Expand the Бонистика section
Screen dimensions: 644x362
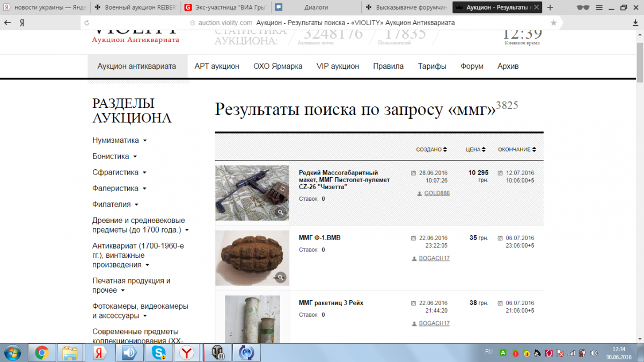pyautogui.click(x=115, y=156)
